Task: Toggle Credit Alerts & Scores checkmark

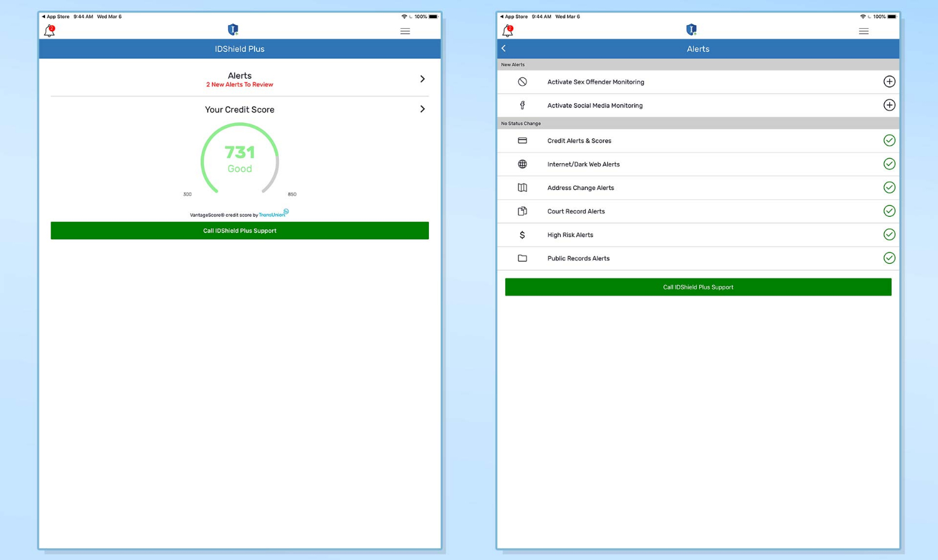Action: click(889, 140)
